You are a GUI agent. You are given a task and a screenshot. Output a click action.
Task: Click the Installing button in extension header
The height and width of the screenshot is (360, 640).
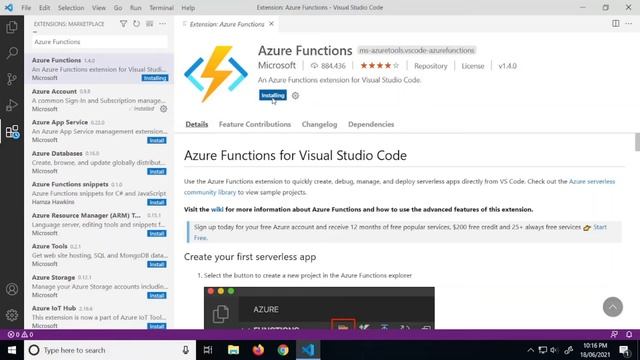[x=273, y=95]
